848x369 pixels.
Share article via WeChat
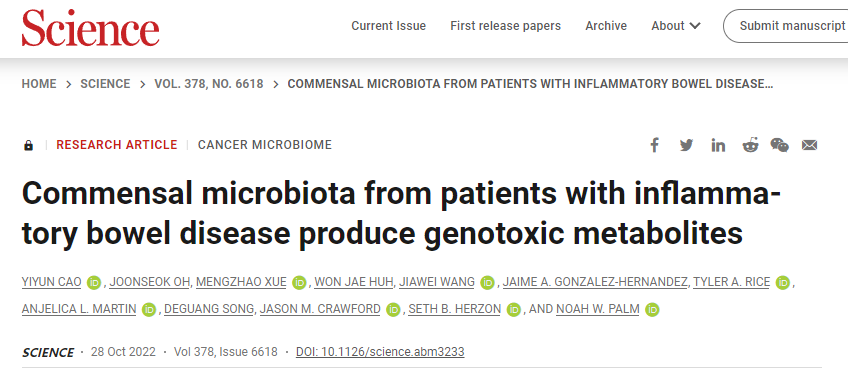779,145
